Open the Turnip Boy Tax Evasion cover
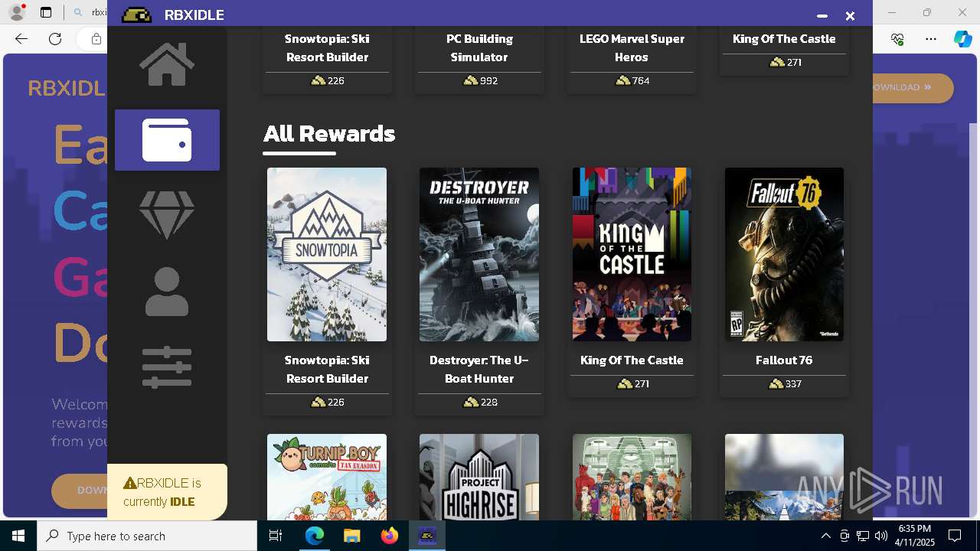 click(327, 477)
